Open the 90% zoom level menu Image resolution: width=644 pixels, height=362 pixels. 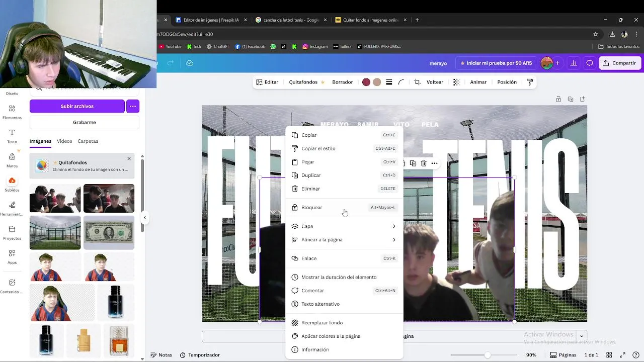(531, 355)
